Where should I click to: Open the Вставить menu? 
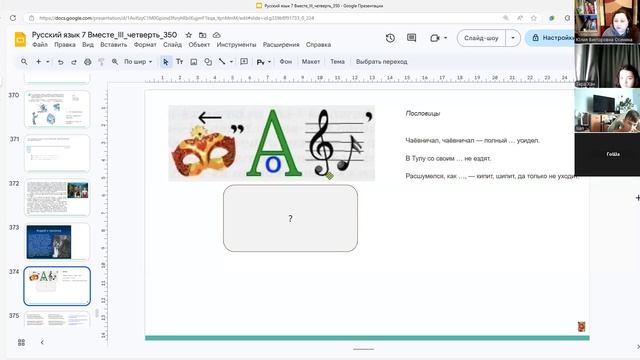pos(113,44)
